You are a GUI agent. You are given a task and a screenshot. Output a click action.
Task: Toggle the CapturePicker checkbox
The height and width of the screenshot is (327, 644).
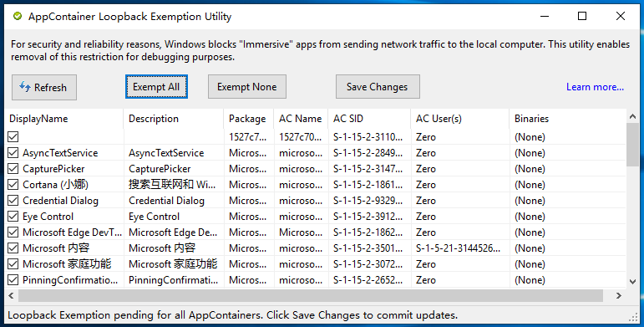coord(13,169)
